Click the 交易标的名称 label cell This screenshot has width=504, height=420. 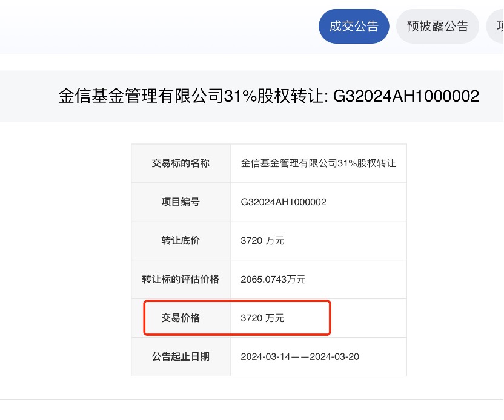coord(181,163)
